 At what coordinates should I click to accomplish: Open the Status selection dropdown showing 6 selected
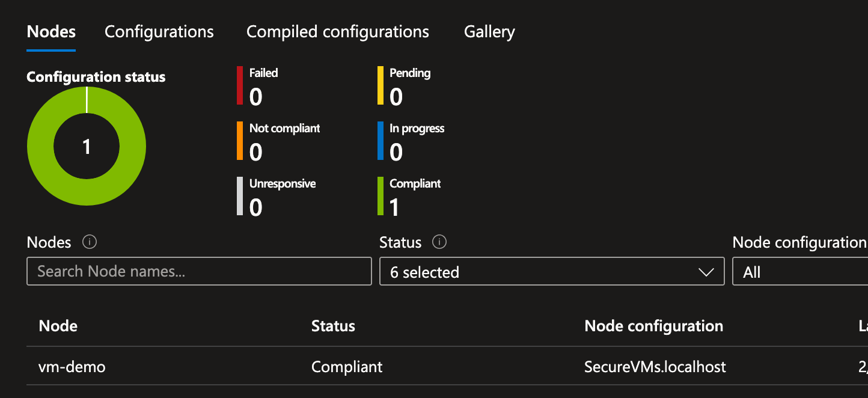[552, 271]
